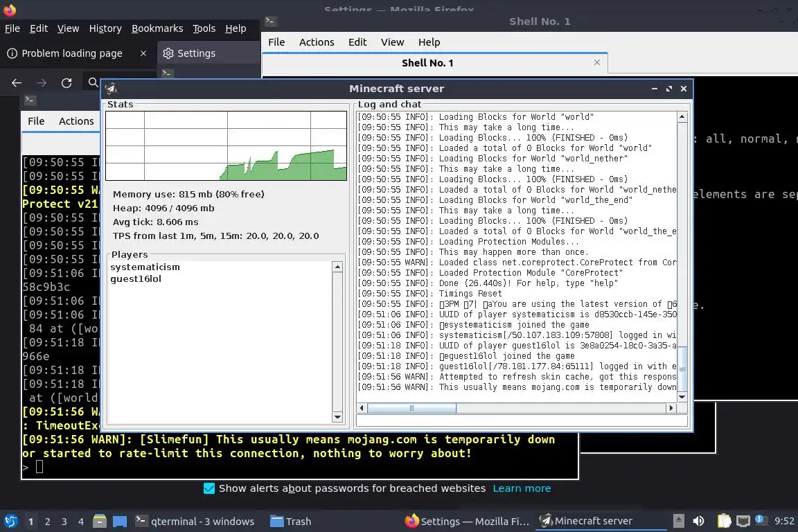Viewport: 798px width, 532px height.
Task: Open the file manager taskbar launcher
Action: point(100,521)
